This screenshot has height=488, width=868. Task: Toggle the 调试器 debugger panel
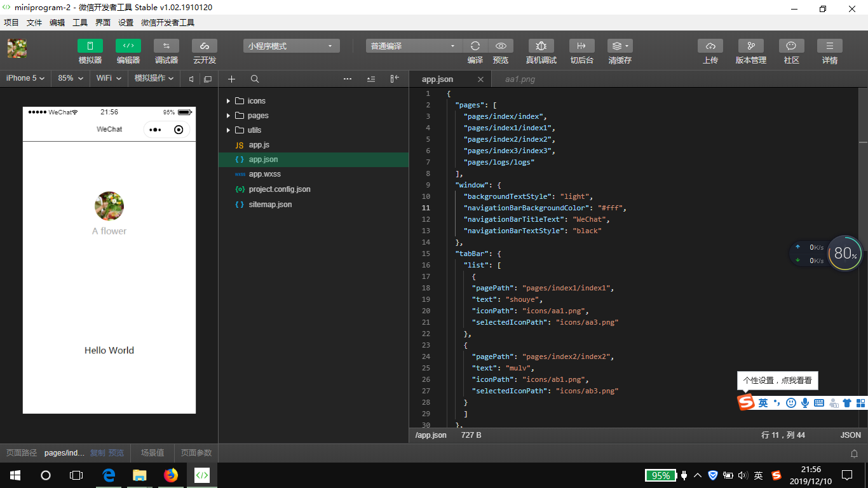point(166,46)
